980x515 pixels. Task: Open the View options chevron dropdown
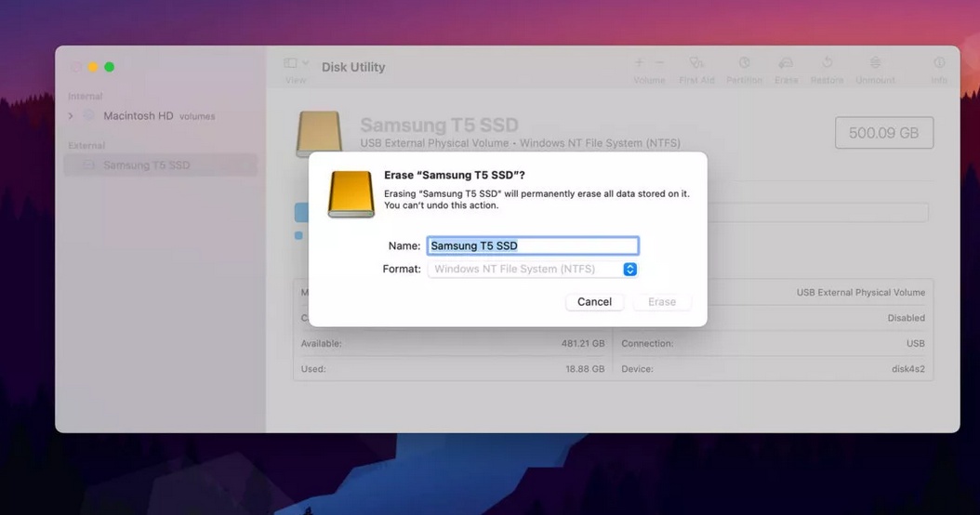[x=305, y=63]
